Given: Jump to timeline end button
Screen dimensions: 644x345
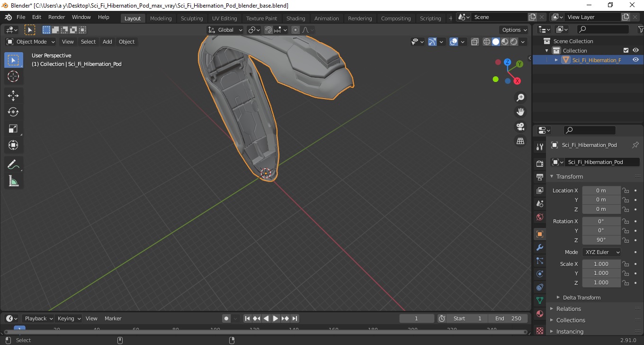Looking at the screenshot, I should pos(295,318).
